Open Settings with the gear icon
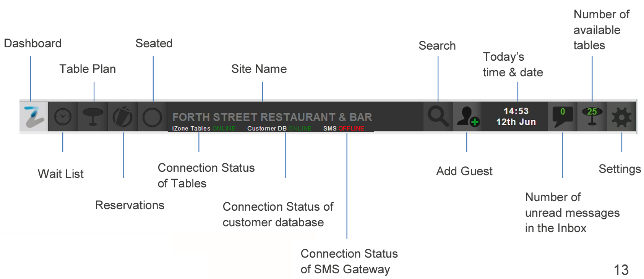644x279 pixels. coord(621,117)
